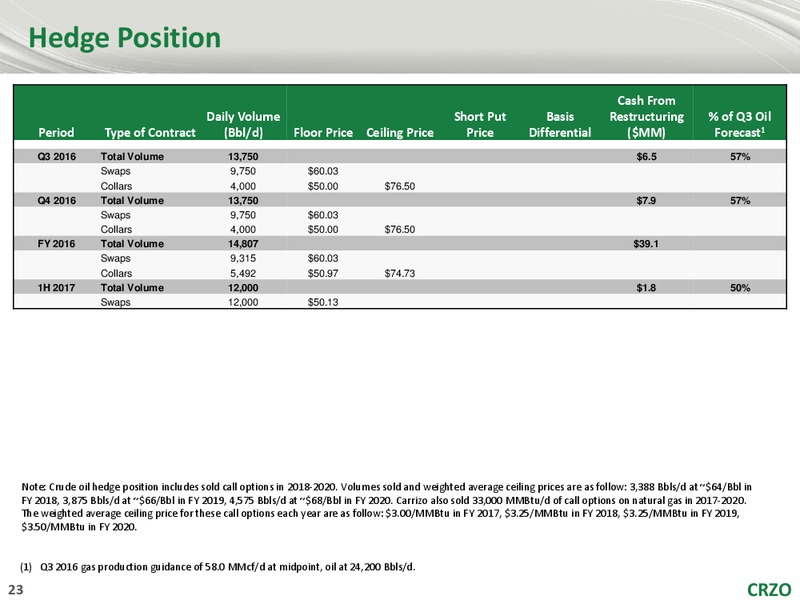Select the "Type of Contract" column header
The width and height of the screenshot is (800, 600).
pos(150,133)
